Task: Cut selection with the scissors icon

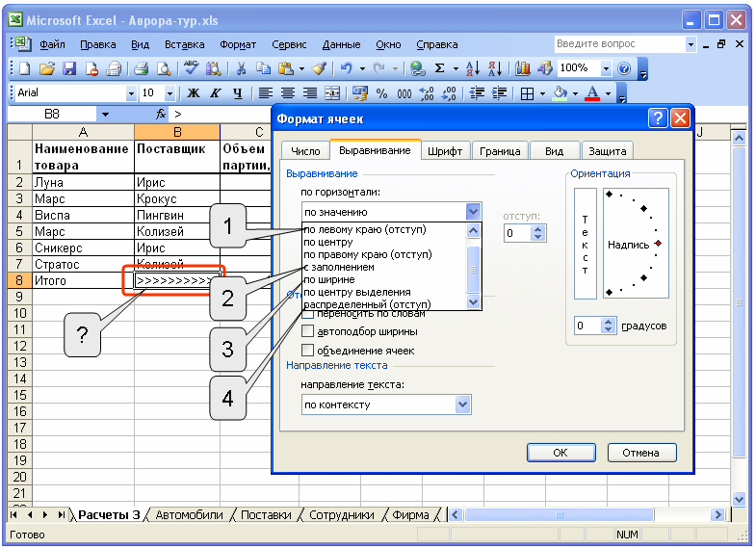Action: click(x=241, y=69)
